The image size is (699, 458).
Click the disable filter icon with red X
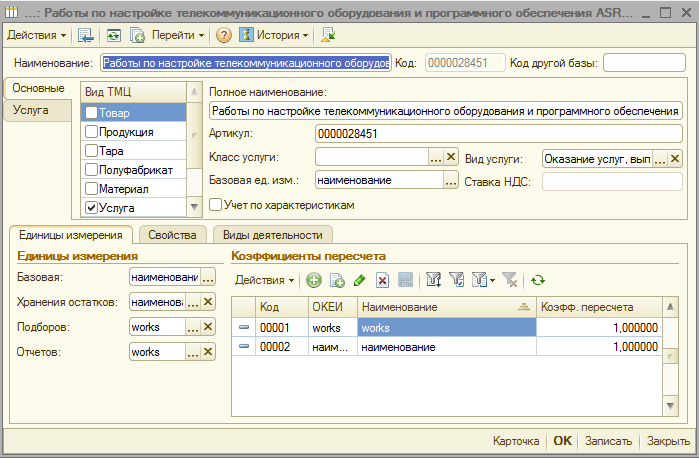pos(508,281)
